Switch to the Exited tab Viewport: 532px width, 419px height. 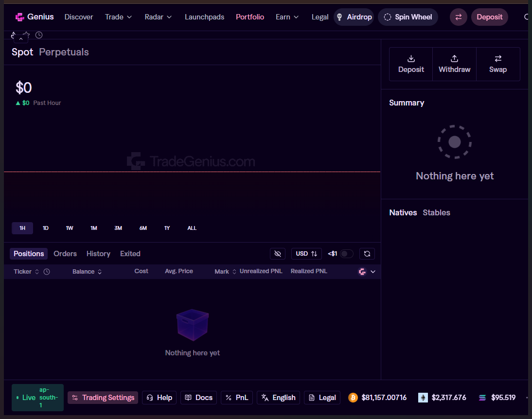130,254
